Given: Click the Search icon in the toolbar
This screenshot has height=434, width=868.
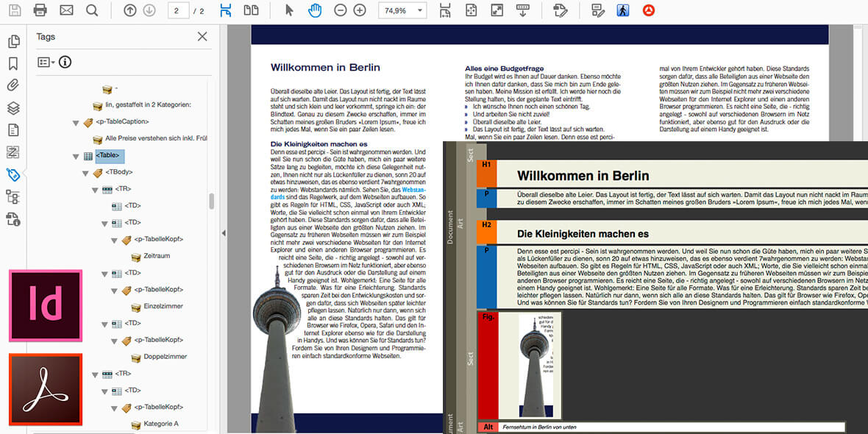Looking at the screenshot, I should click(91, 10).
